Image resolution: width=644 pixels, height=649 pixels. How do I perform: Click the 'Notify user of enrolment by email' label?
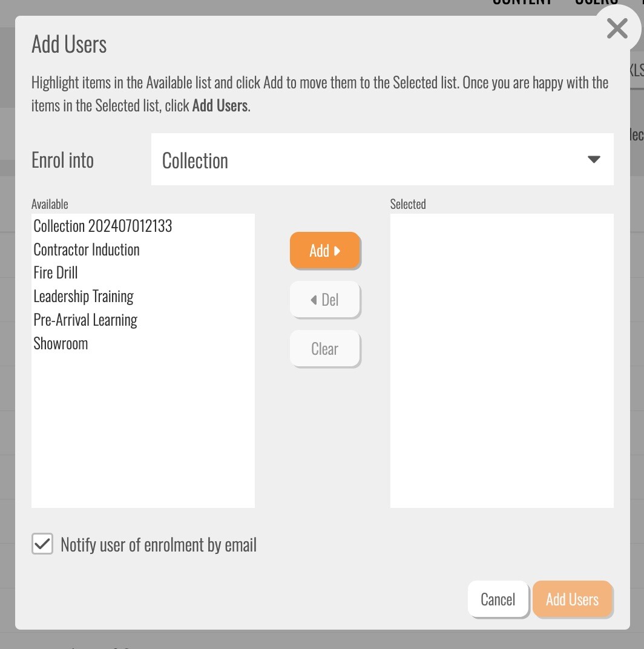click(x=159, y=545)
